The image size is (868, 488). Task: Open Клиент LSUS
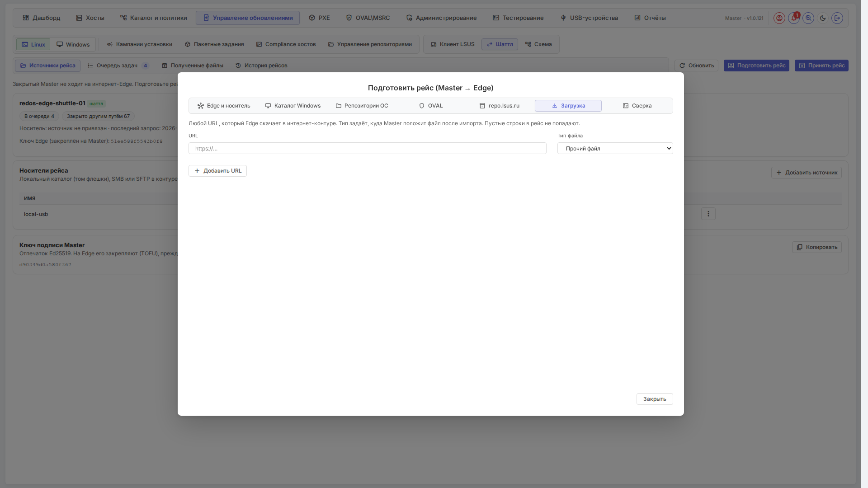click(x=453, y=44)
